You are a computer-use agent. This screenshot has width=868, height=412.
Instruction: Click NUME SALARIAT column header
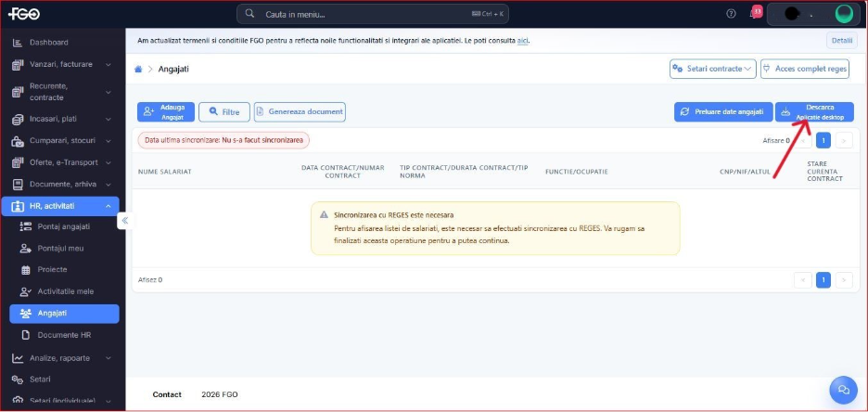click(x=165, y=172)
